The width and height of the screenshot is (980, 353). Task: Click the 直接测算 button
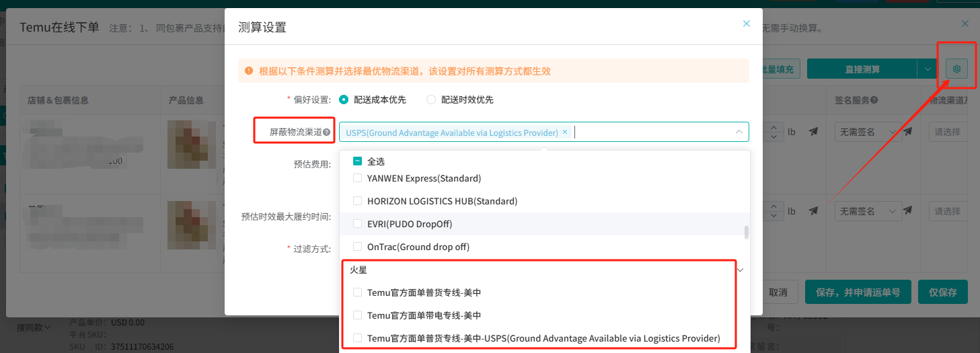pos(862,69)
